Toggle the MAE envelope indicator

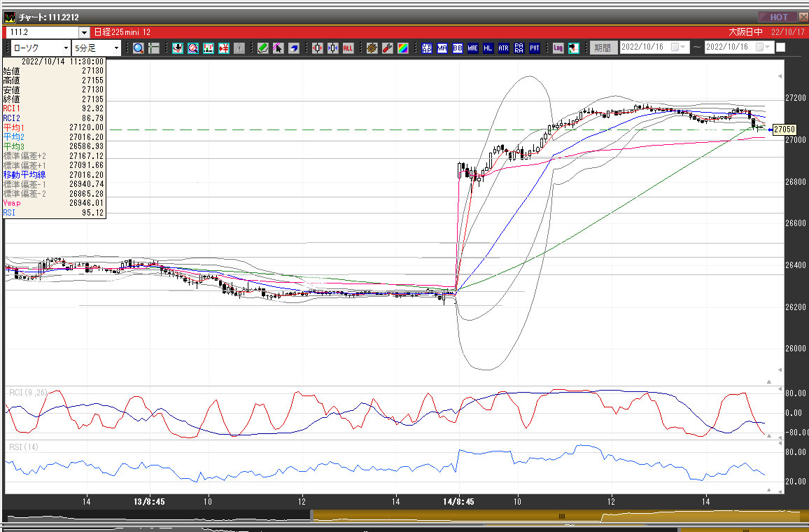click(472, 48)
